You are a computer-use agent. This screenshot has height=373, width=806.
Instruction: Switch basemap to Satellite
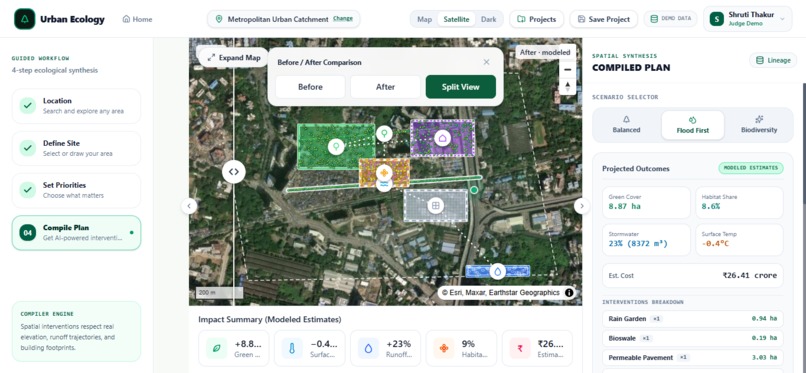click(456, 20)
